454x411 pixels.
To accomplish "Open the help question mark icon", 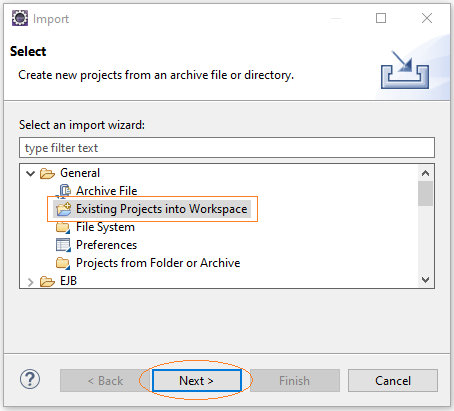I will pos(30,380).
